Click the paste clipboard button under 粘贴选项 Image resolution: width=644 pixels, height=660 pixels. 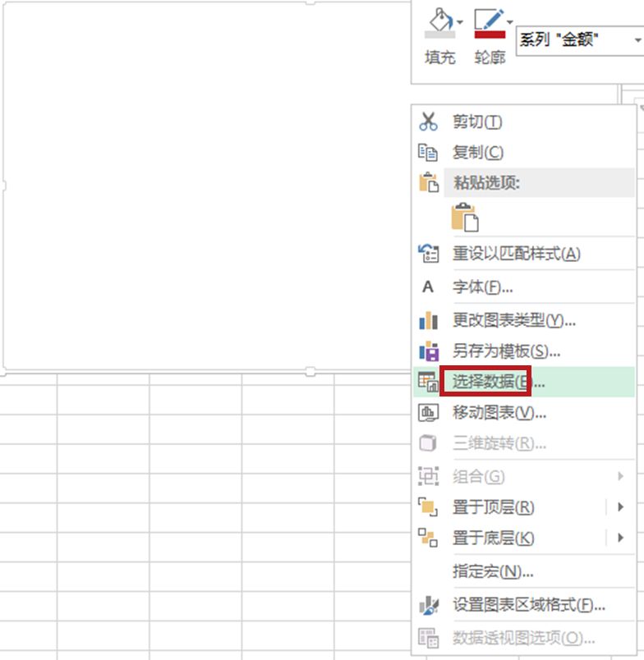[465, 218]
